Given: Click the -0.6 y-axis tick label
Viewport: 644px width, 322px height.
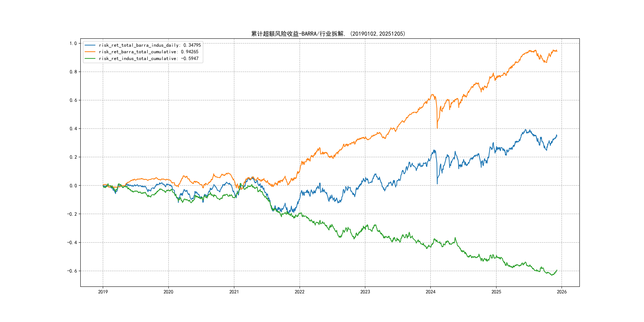Looking at the screenshot, I should pyautogui.click(x=72, y=271).
